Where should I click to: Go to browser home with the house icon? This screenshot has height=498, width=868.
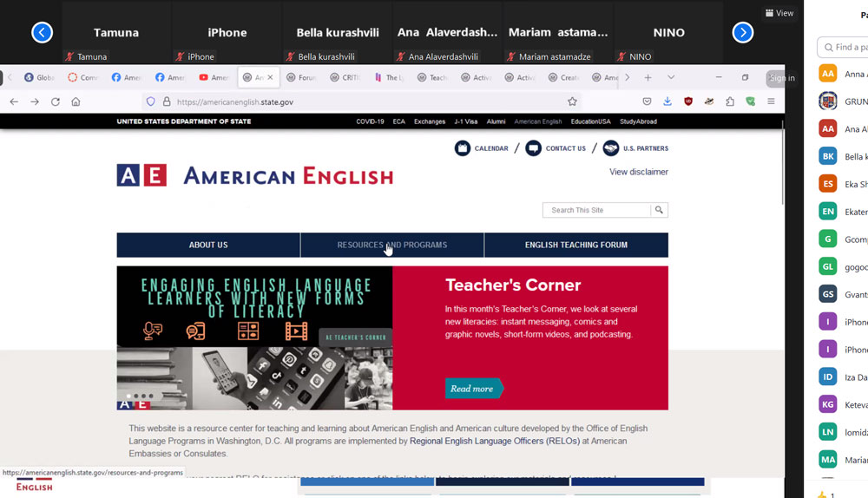tap(76, 102)
